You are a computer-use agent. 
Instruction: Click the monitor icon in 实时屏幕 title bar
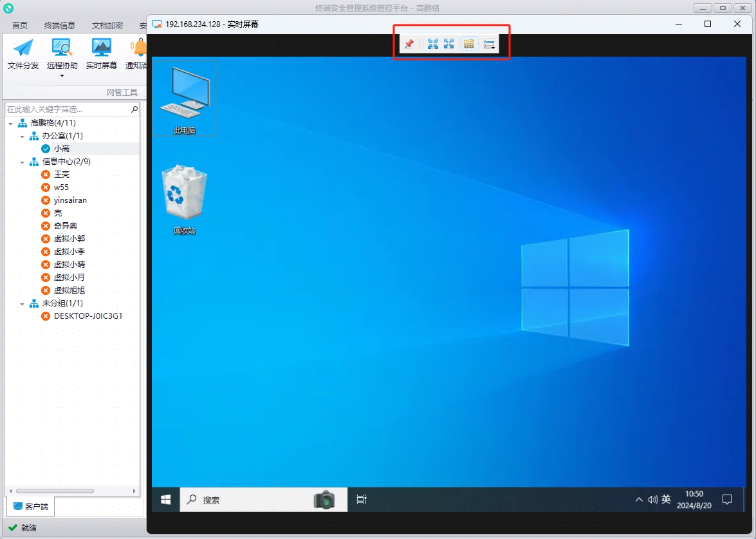[x=157, y=24]
